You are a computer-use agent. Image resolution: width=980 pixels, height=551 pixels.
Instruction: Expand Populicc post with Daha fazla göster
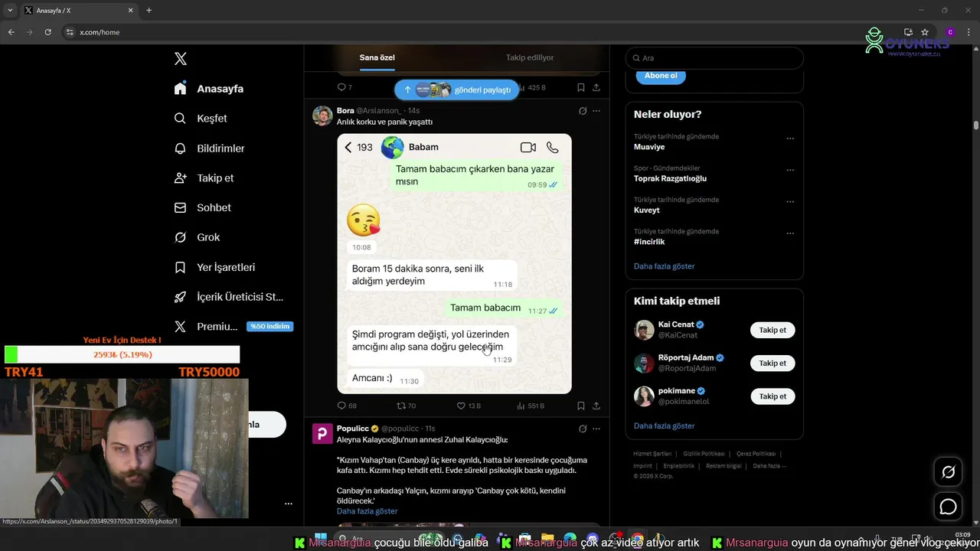(x=367, y=511)
